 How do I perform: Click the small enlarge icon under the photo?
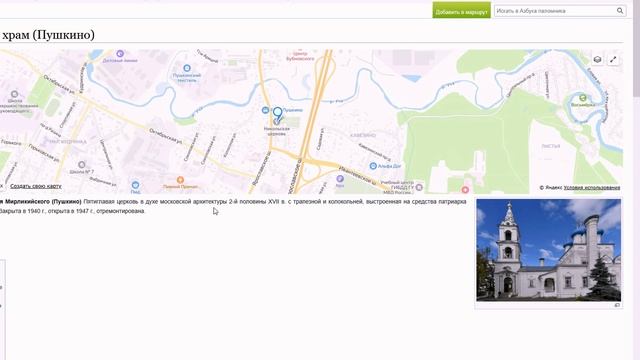click(617, 305)
